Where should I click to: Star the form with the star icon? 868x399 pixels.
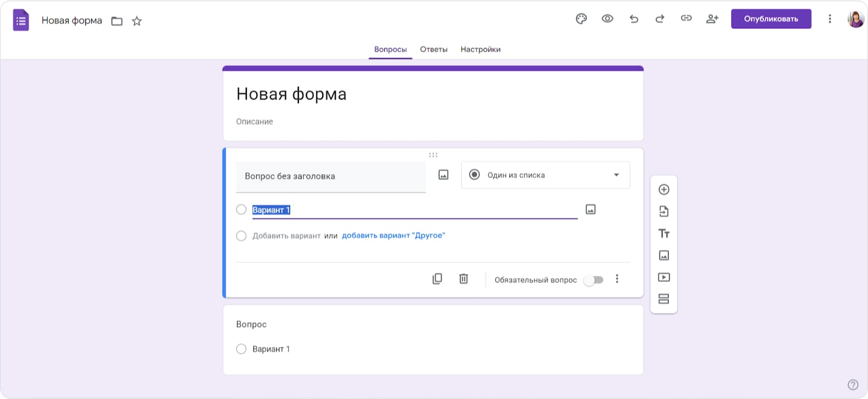(137, 21)
